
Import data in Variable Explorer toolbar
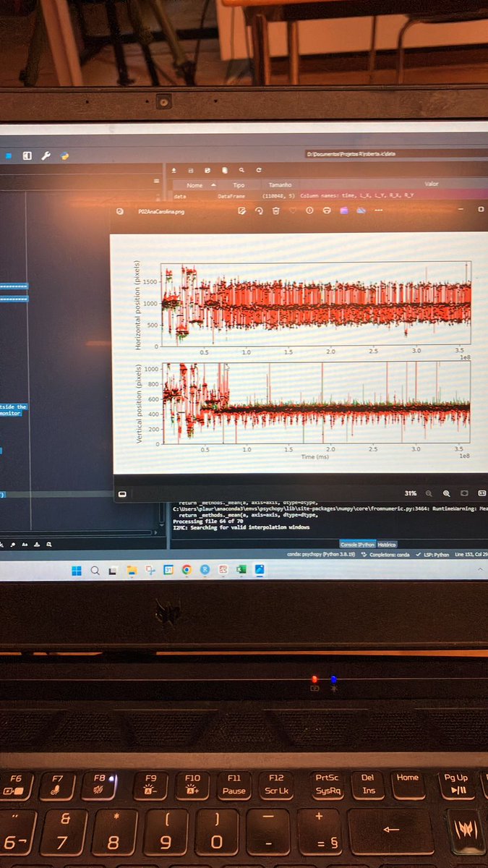(174, 170)
